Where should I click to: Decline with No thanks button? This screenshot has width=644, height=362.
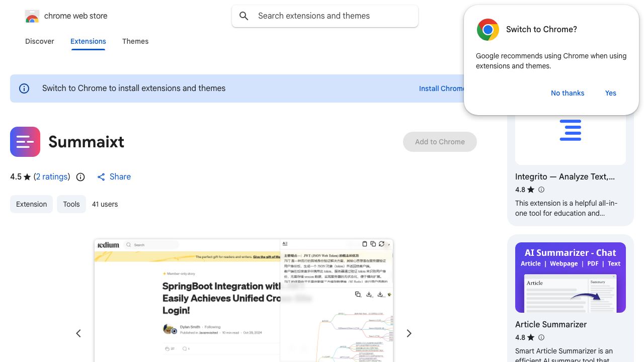pos(568,93)
